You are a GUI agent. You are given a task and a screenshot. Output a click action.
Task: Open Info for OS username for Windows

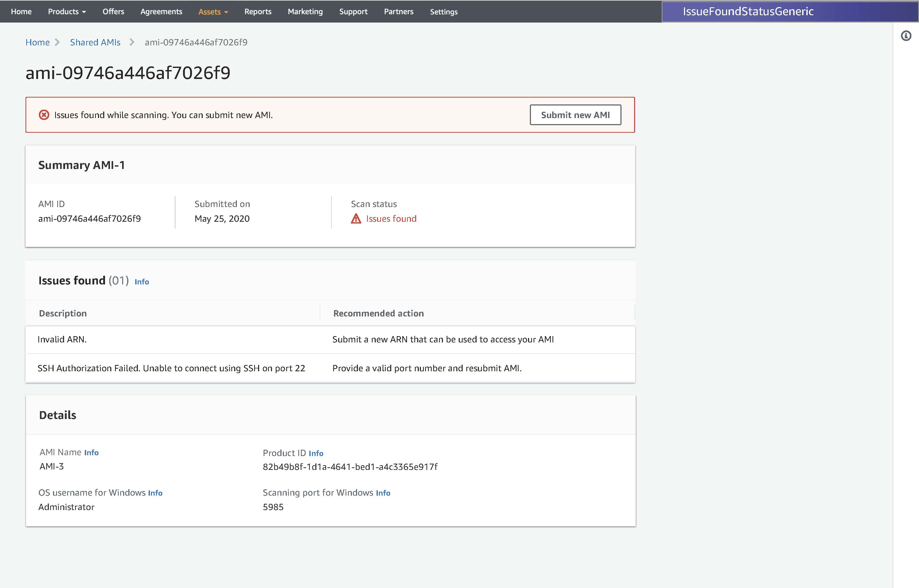(155, 493)
